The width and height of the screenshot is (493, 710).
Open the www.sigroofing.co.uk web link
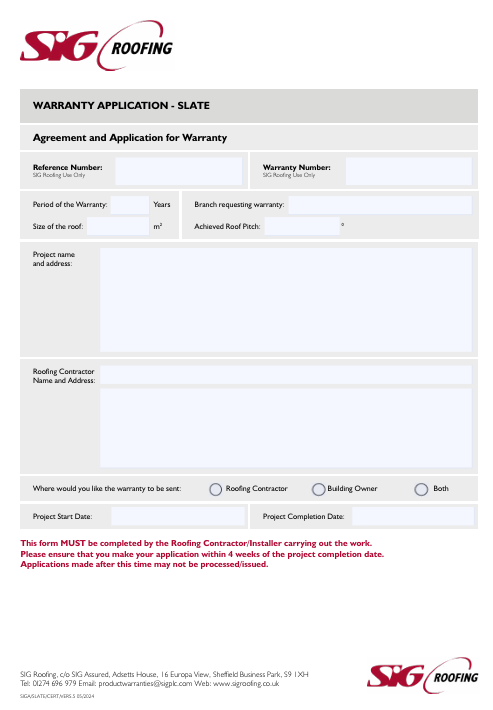pos(246,683)
